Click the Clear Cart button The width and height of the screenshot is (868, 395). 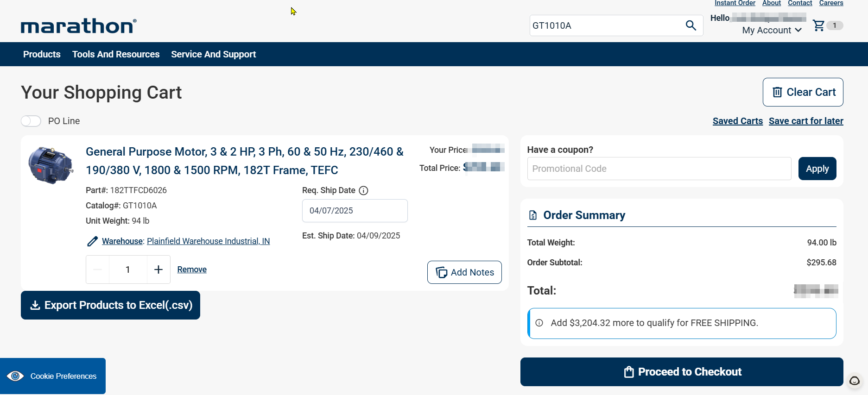click(x=803, y=92)
